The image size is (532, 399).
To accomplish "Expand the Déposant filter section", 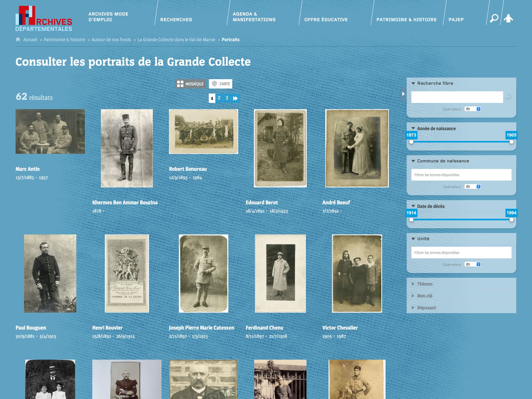I will [426, 308].
